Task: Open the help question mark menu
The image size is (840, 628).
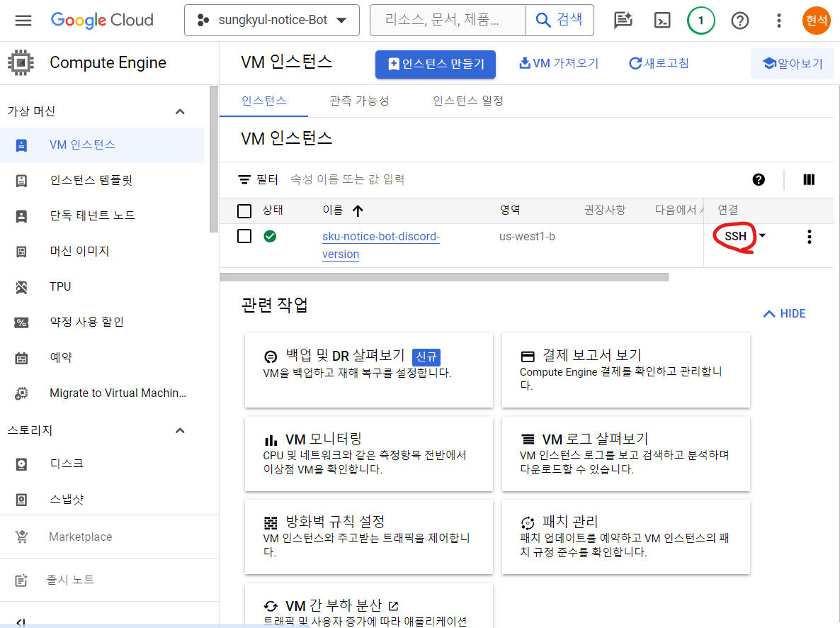Action: (x=740, y=21)
